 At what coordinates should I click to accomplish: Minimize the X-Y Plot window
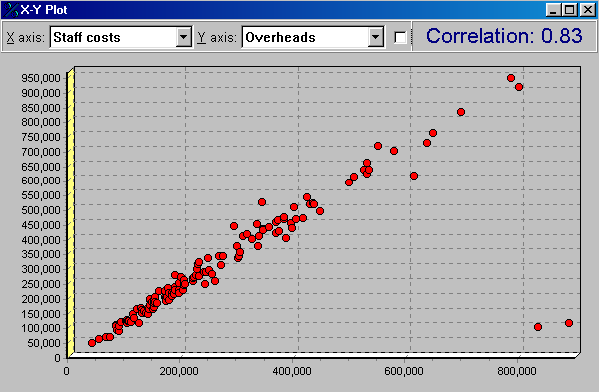pos(553,10)
